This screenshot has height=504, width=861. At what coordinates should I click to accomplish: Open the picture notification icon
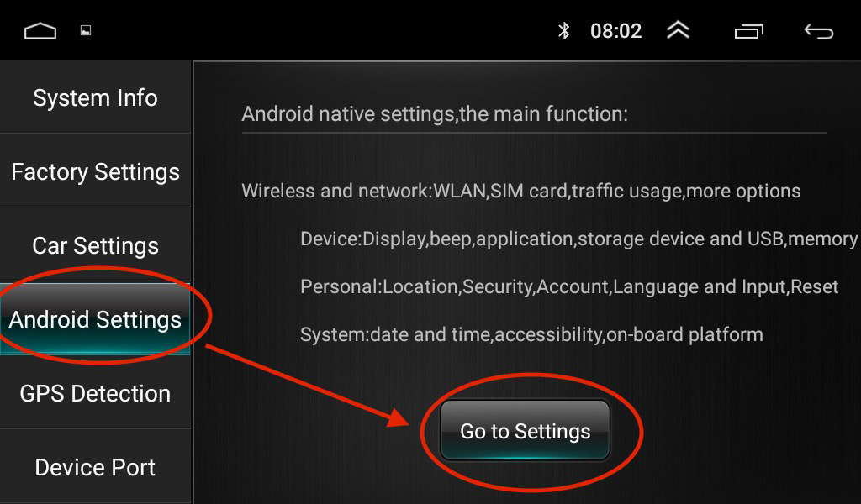86,31
